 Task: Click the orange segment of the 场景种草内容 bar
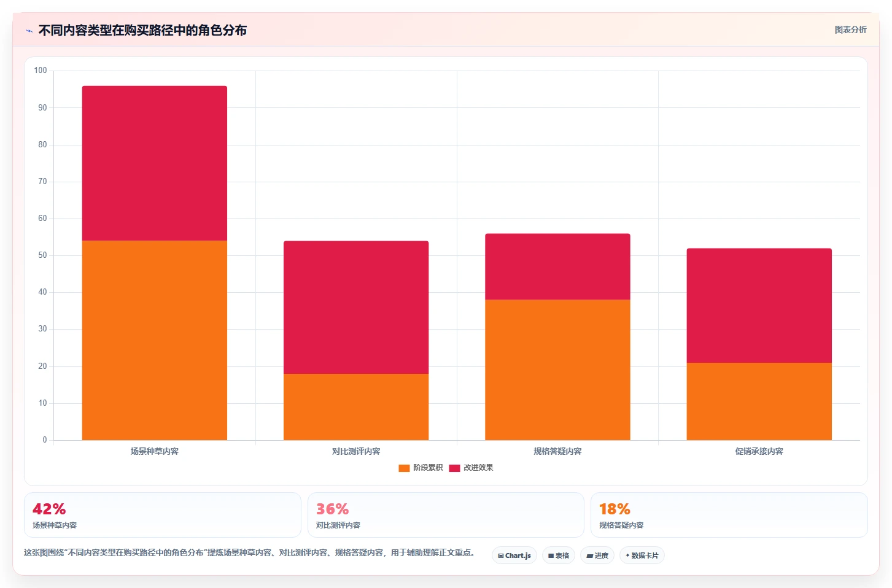pyautogui.click(x=155, y=340)
